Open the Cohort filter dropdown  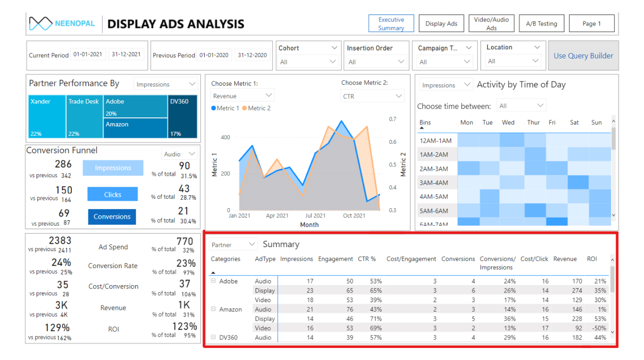(x=309, y=61)
